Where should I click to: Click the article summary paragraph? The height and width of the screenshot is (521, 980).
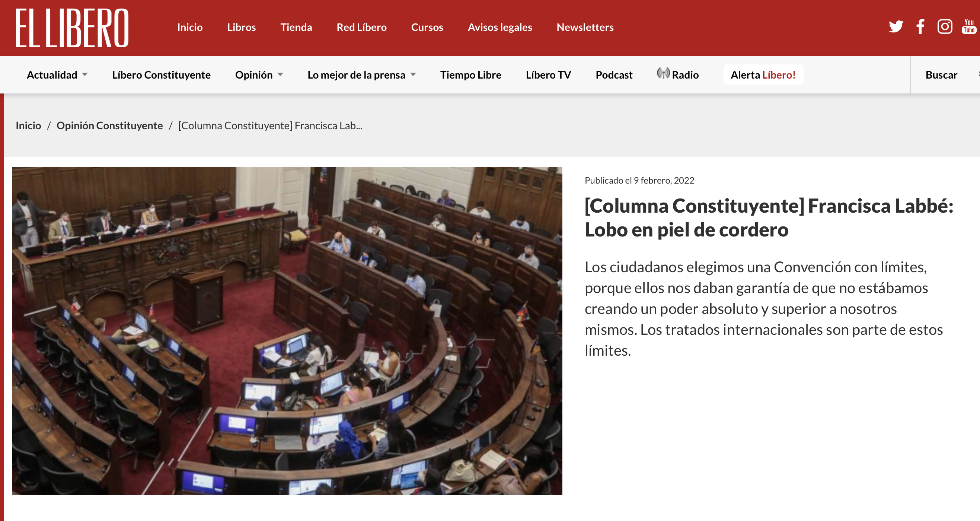(x=763, y=309)
